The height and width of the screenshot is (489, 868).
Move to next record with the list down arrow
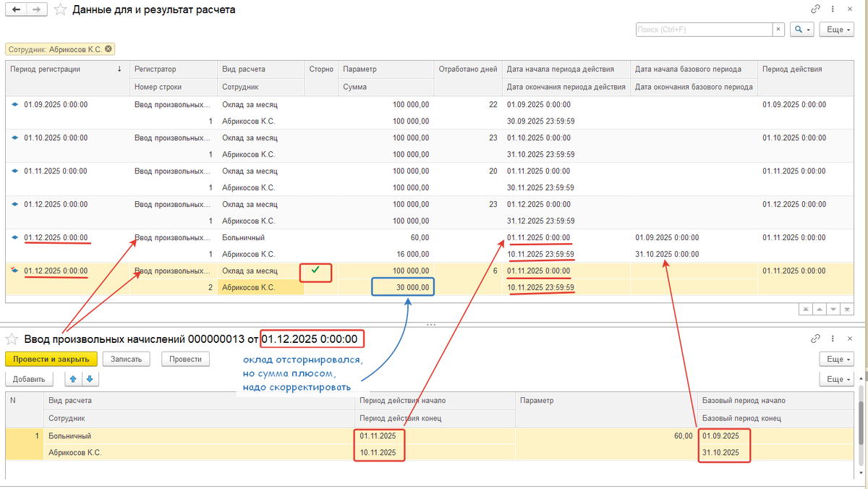tap(832, 309)
